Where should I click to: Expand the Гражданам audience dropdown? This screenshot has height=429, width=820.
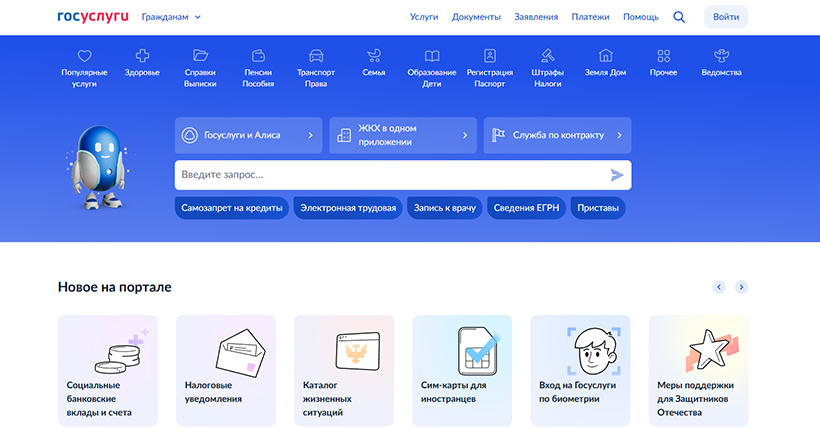coord(171,17)
